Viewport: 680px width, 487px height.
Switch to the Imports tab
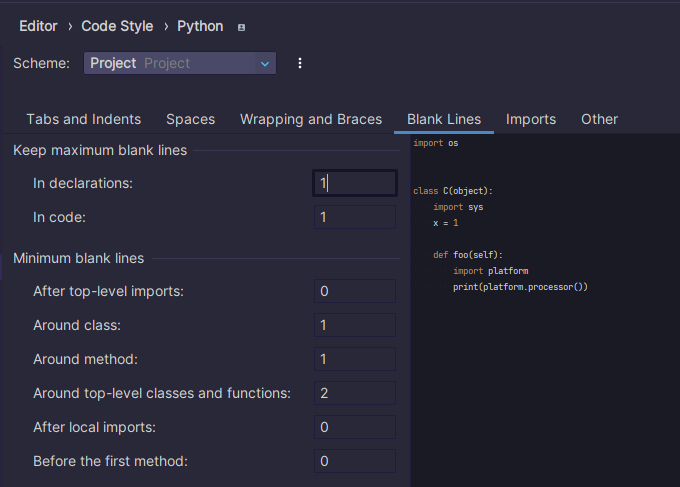531,119
